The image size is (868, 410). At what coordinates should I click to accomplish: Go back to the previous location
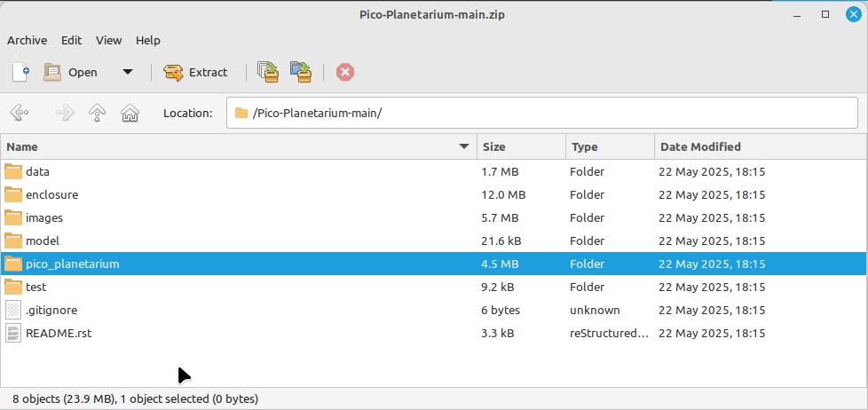click(x=20, y=113)
